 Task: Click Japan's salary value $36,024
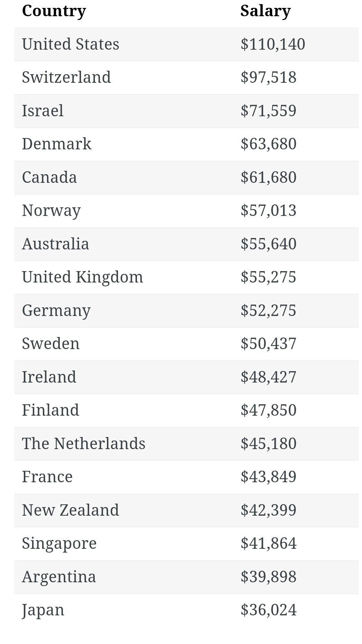268,610
